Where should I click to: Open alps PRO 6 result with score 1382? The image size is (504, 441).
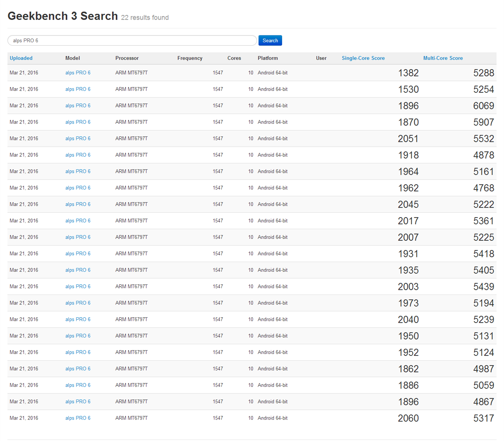(x=78, y=73)
